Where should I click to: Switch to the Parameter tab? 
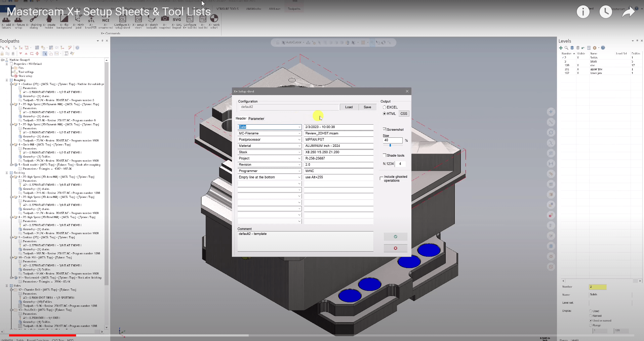[256, 119]
